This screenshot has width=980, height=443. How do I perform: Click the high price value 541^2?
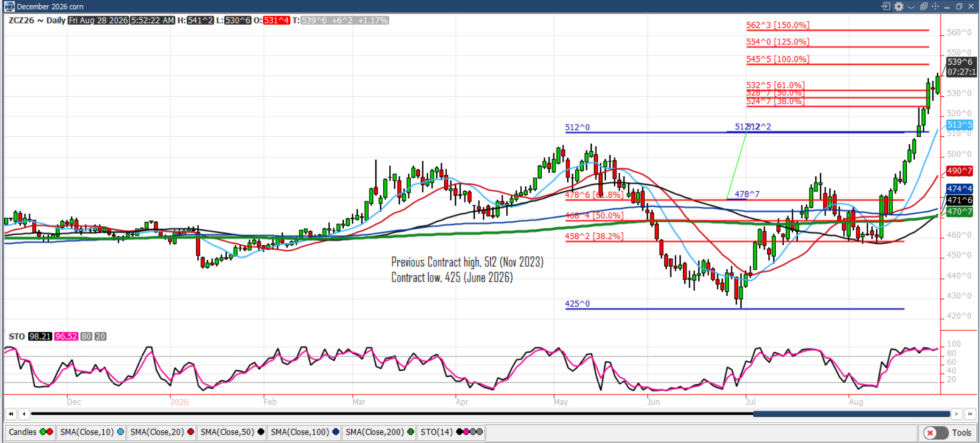coord(200,20)
